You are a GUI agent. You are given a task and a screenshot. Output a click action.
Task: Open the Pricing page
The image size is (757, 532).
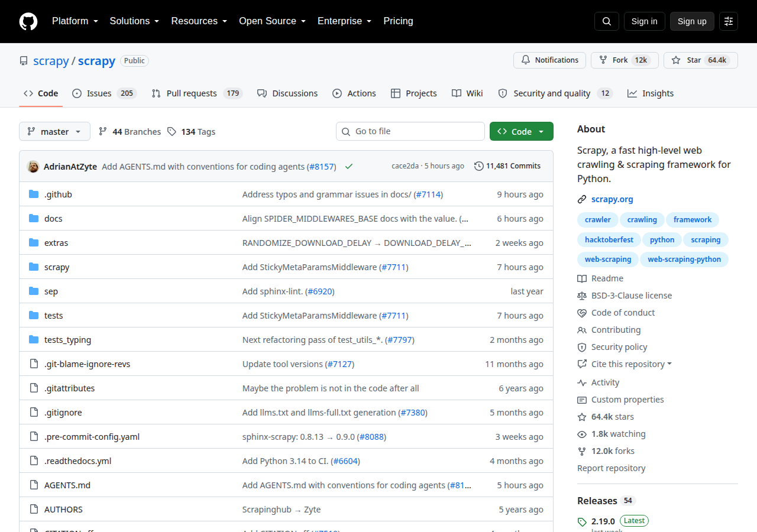pyautogui.click(x=398, y=21)
